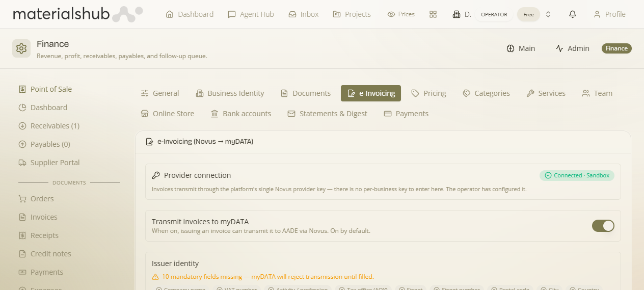
Task: Switch to the Admin section
Action: [x=572, y=48]
